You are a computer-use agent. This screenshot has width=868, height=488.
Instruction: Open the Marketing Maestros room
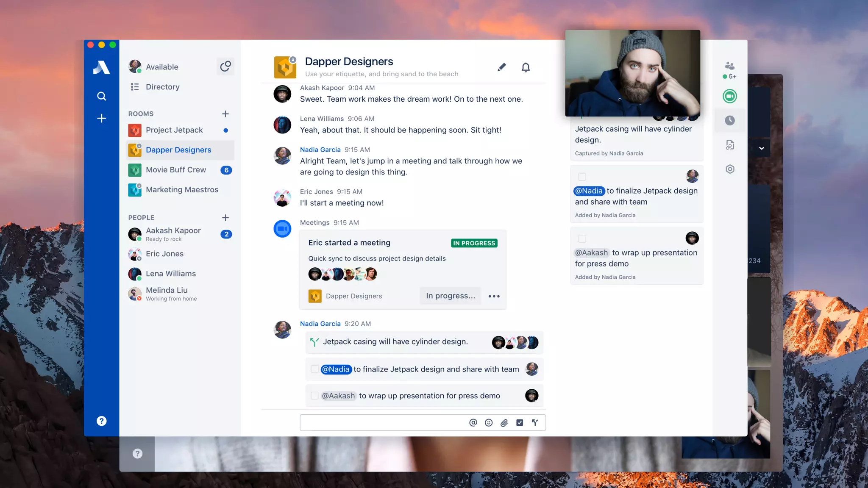pos(180,190)
